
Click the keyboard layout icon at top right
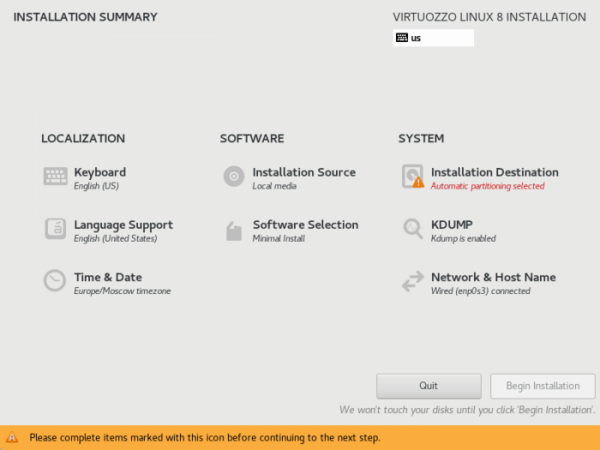point(402,38)
